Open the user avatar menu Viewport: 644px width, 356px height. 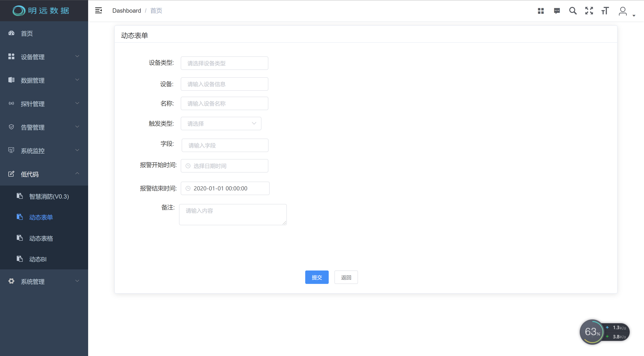pyautogui.click(x=623, y=11)
